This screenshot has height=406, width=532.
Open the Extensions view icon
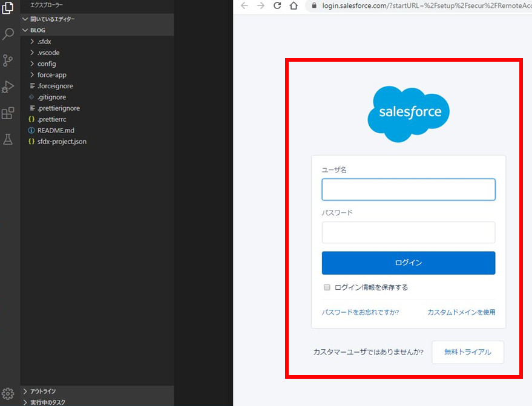click(8, 113)
